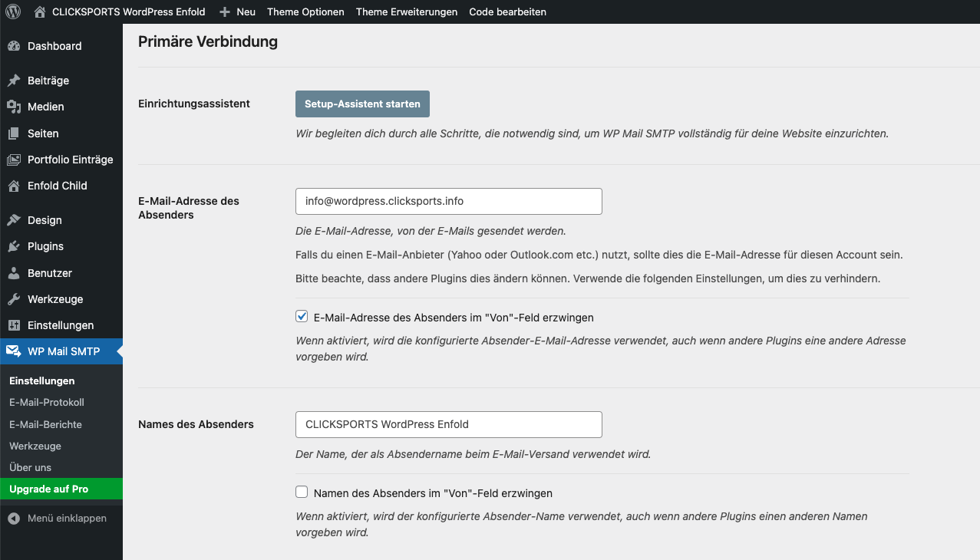Click the Portfolio Einträge image icon
980x560 pixels.
click(x=14, y=160)
